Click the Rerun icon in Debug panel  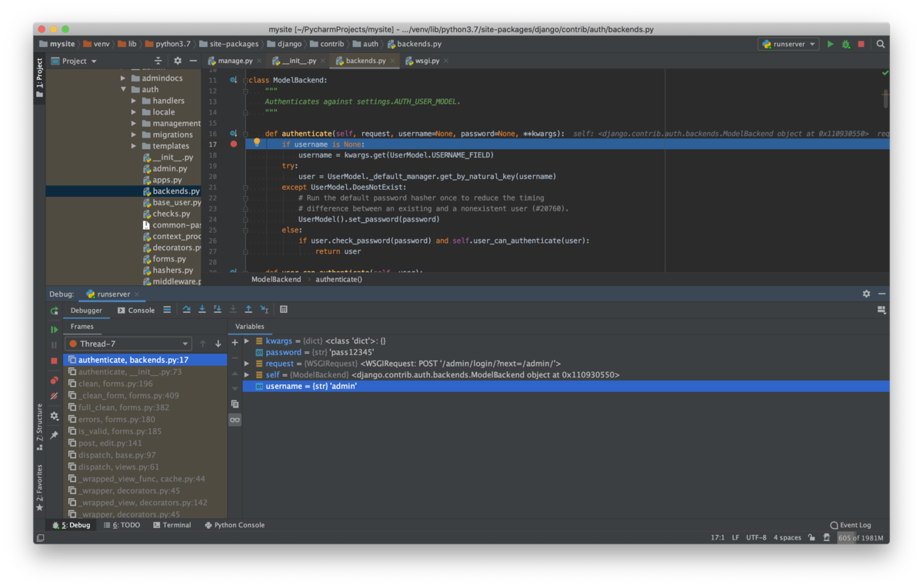coord(54,311)
